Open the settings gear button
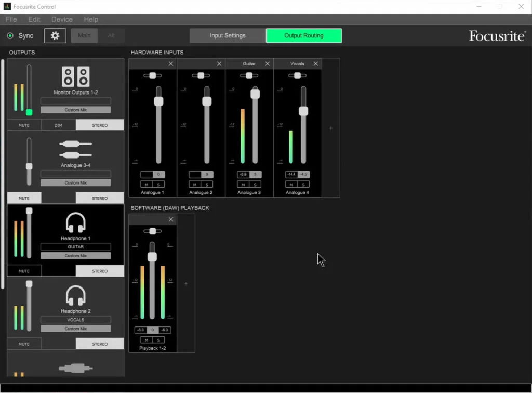The image size is (532, 393). [x=55, y=36]
